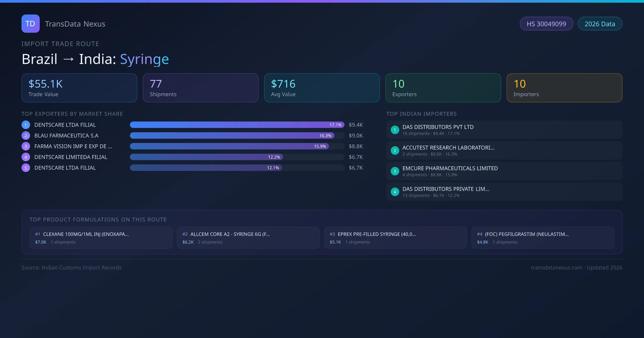The height and width of the screenshot is (338, 644).
Task: Click green rank 1 badge for DAS DISTRIBUTORS PVT LTD
Action: click(395, 130)
